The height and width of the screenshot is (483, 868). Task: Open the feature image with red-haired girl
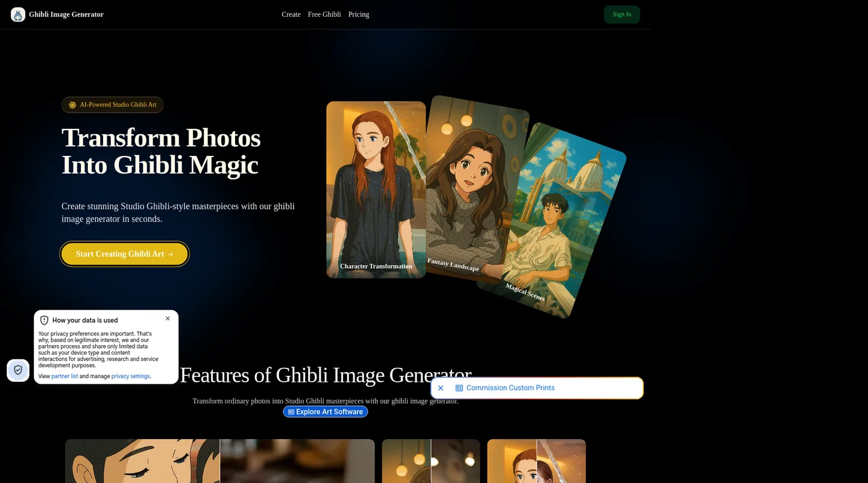tap(536, 461)
